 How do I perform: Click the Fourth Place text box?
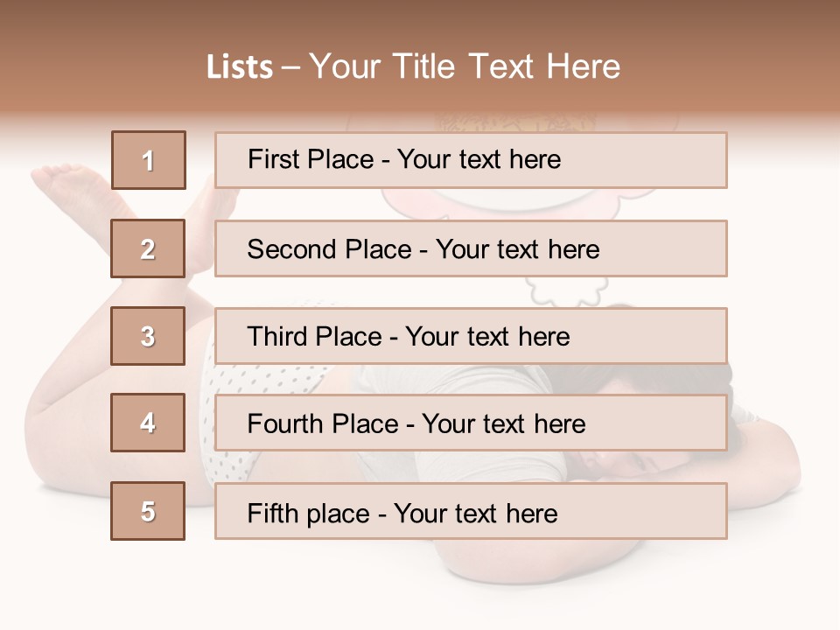(471, 423)
